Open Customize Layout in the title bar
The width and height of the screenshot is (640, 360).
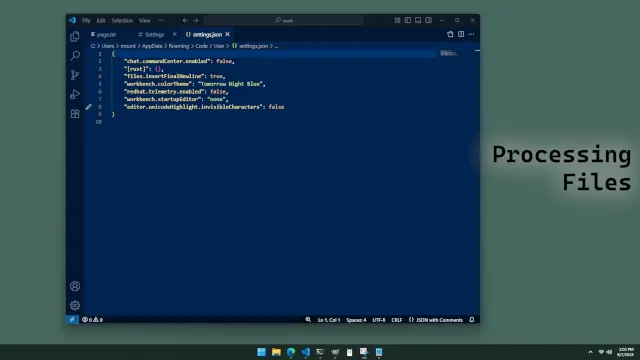coord(397,20)
